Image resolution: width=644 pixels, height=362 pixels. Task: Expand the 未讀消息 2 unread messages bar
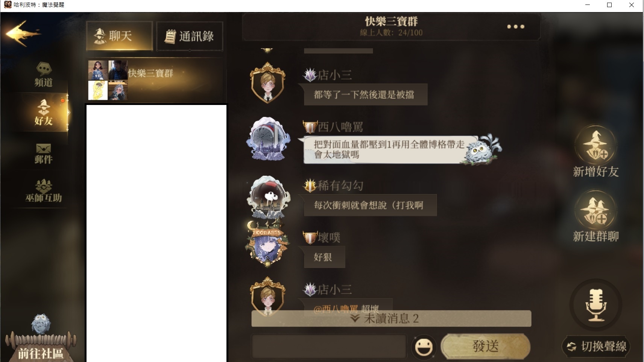(391, 318)
